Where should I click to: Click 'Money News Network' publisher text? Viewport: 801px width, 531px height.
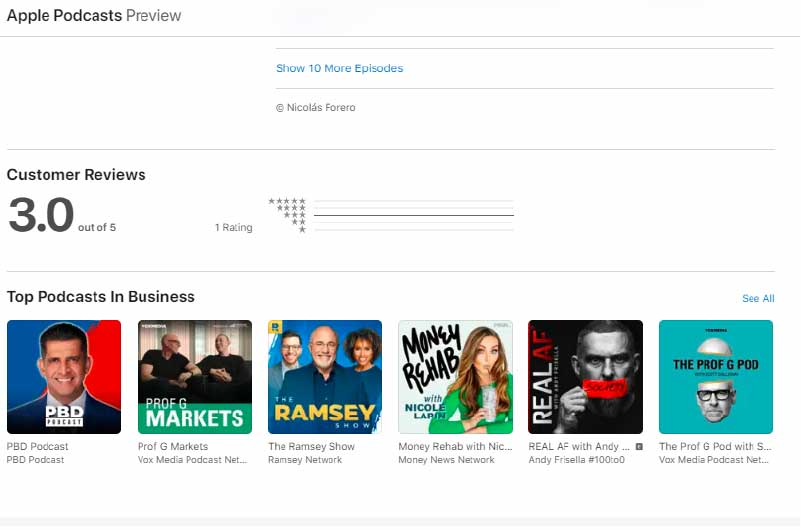pyautogui.click(x=446, y=460)
